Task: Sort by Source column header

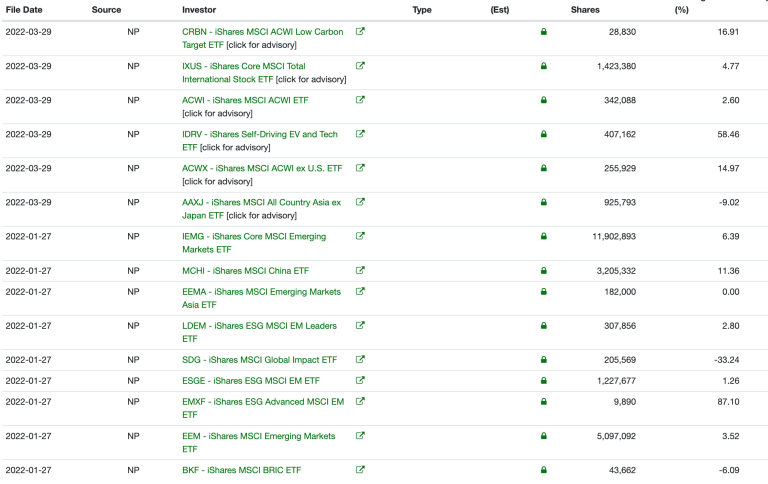Action: point(106,10)
